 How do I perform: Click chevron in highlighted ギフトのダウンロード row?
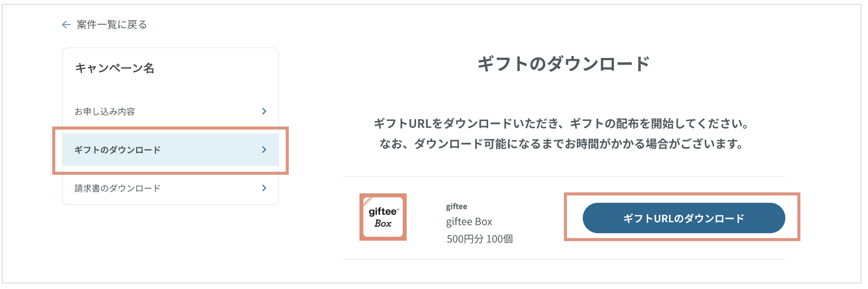click(264, 150)
